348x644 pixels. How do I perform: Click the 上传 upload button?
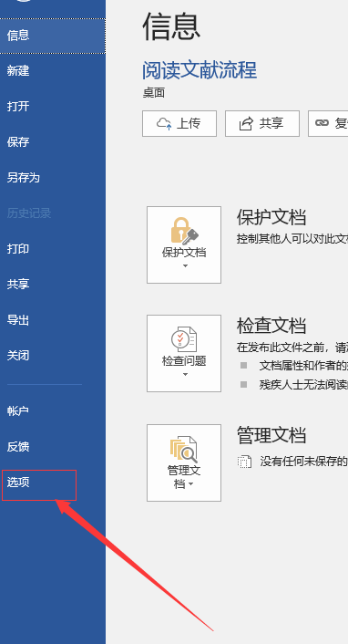179,123
